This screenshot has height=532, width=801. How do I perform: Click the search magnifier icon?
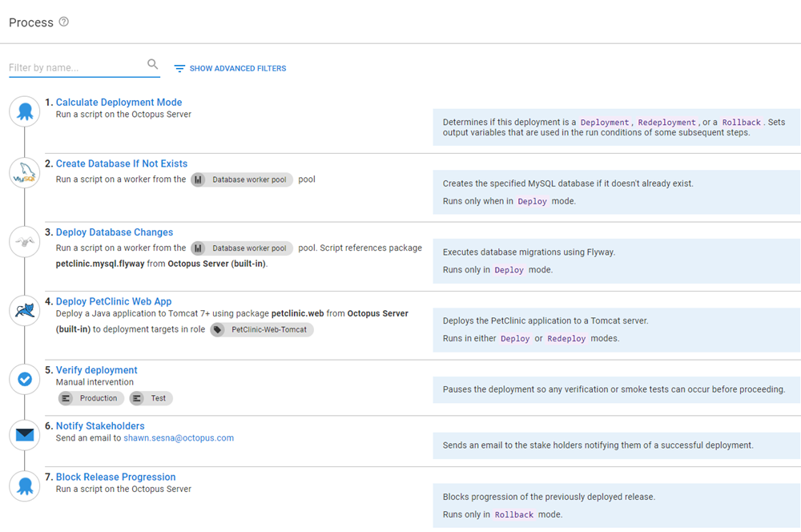click(152, 65)
